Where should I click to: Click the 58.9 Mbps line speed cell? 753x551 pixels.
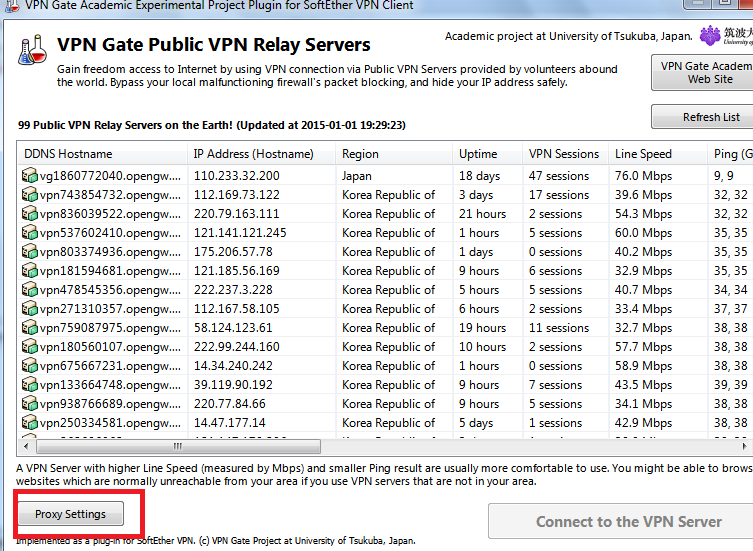644,366
